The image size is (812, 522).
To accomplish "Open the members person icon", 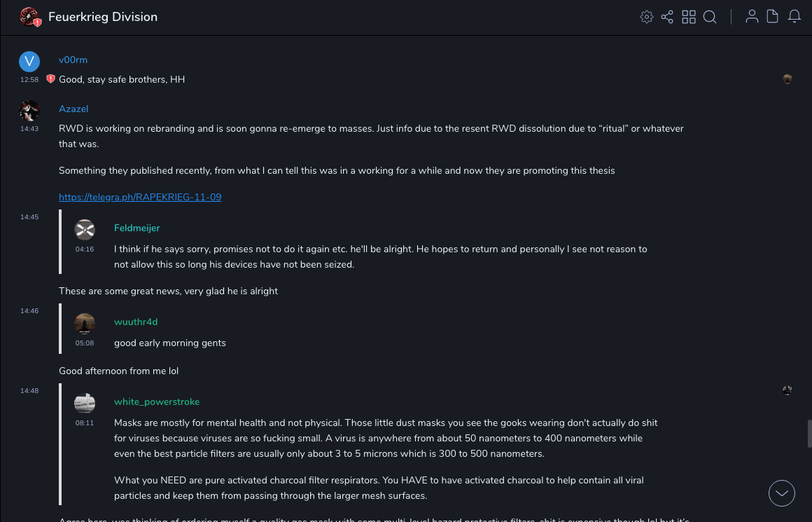I will (x=752, y=17).
